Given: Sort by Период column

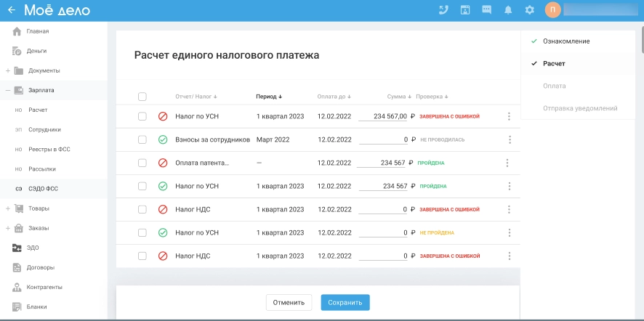Looking at the screenshot, I should click(269, 97).
